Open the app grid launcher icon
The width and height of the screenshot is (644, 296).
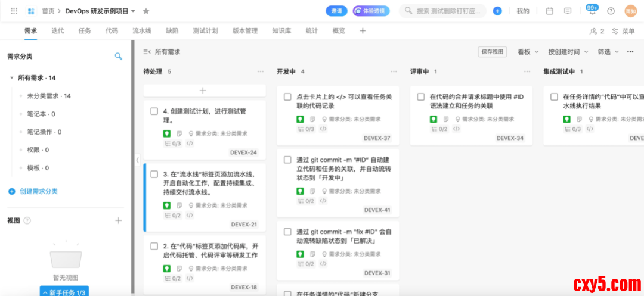tap(14, 11)
